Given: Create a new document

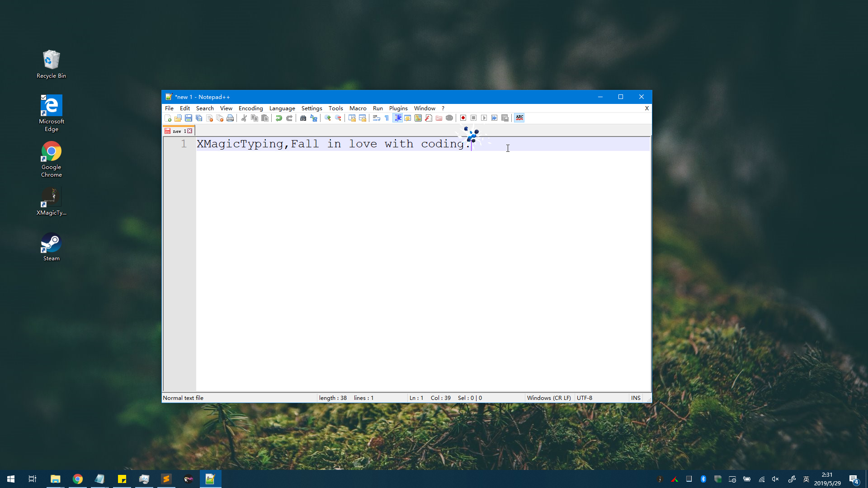Looking at the screenshot, I should [x=168, y=118].
